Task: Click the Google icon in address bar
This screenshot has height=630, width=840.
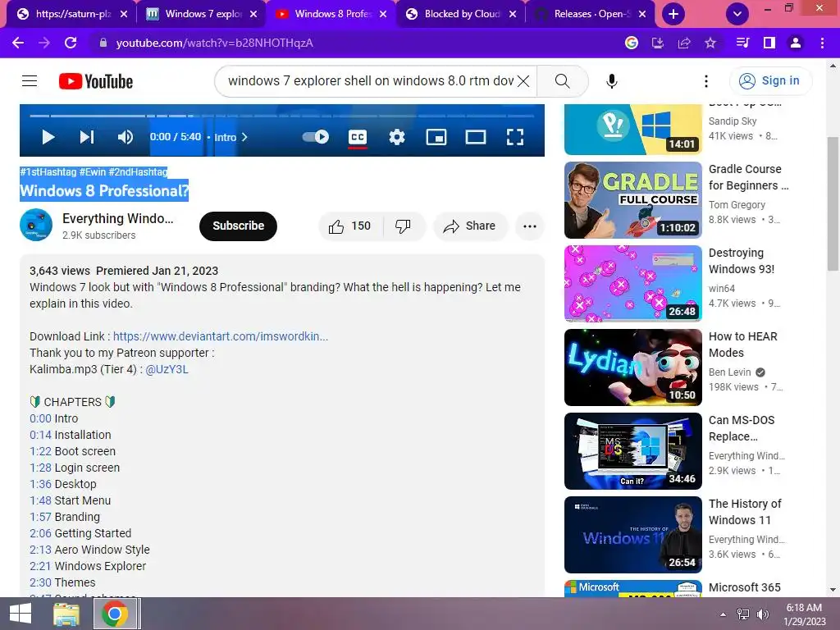Action: coord(632,43)
